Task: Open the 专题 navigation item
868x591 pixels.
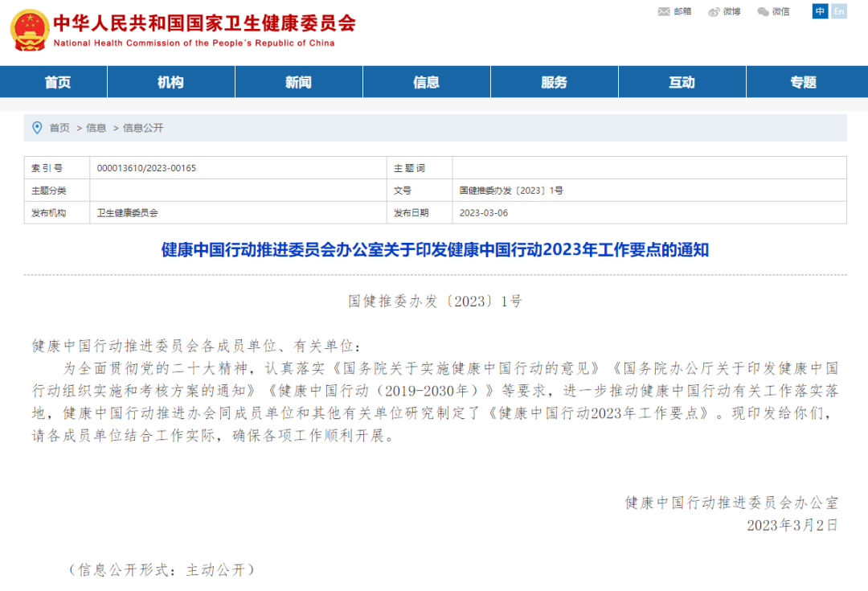Action: coord(803,82)
